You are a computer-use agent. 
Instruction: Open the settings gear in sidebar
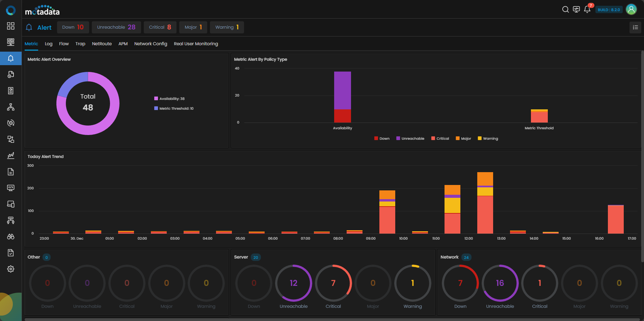[x=11, y=269]
